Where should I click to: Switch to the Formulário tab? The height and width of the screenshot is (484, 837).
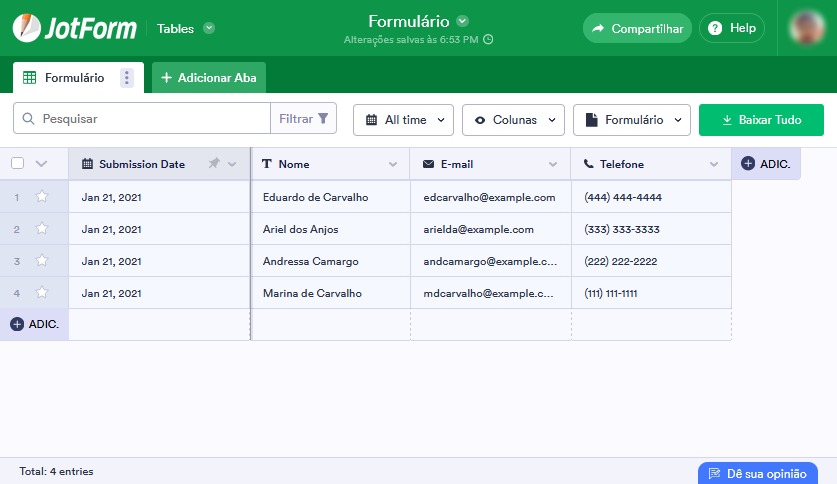[x=66, y=78]
